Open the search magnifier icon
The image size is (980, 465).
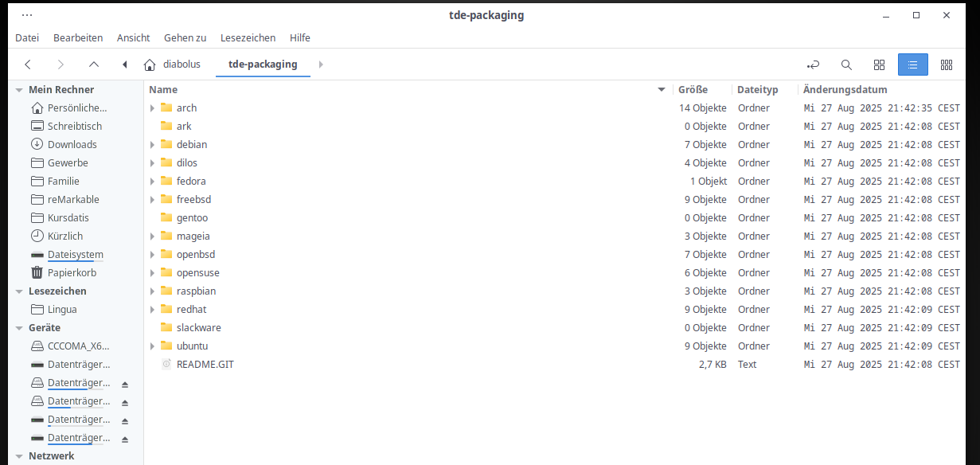coord(846,64)
